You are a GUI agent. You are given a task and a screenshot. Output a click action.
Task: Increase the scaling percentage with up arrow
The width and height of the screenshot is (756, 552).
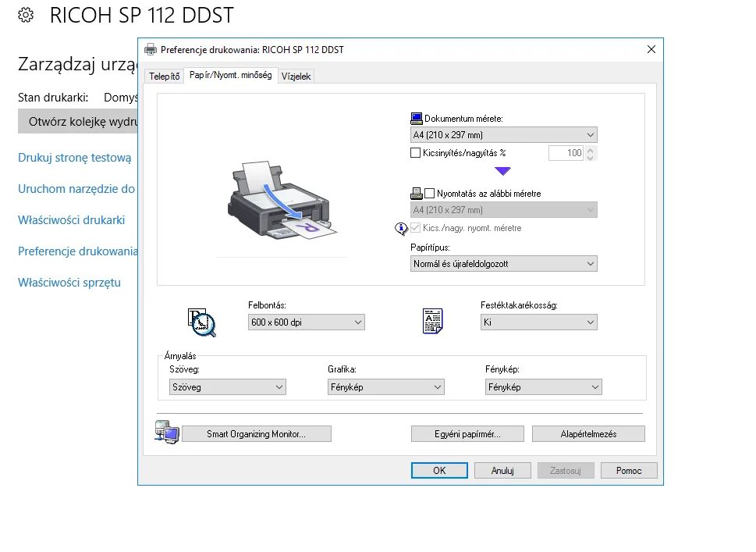[x=590, y=150]
